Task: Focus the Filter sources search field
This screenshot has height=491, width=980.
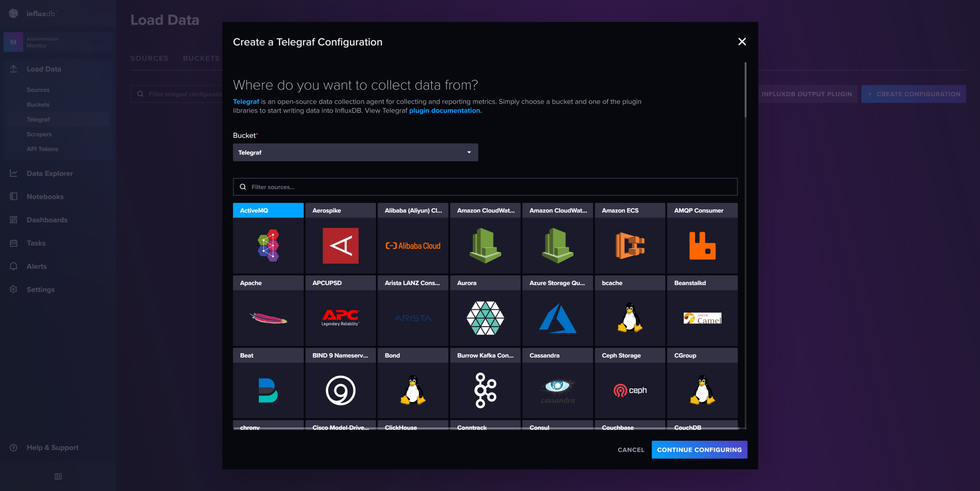Action: click(485, 187)
